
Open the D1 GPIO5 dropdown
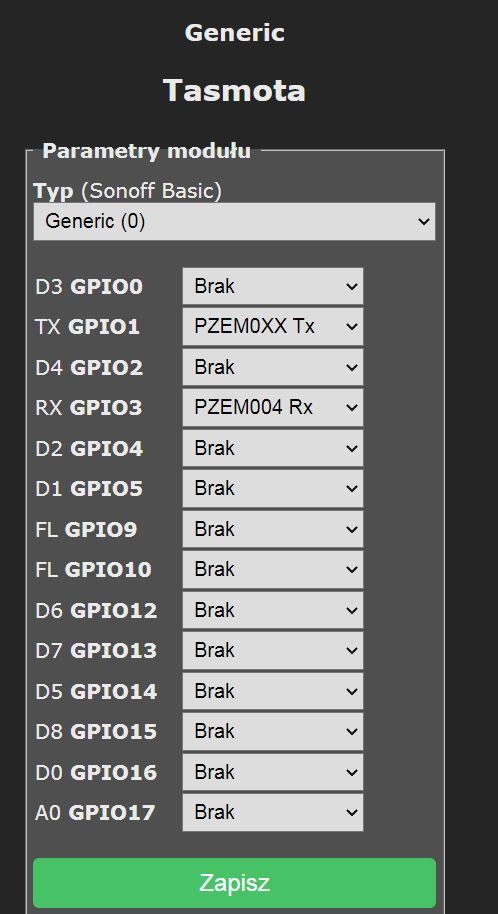[273, 488]
